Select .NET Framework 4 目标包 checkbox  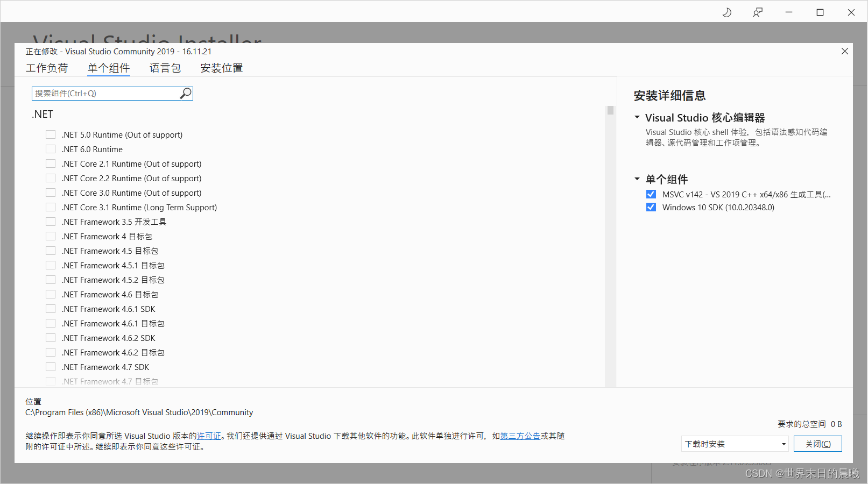[51, 236]
